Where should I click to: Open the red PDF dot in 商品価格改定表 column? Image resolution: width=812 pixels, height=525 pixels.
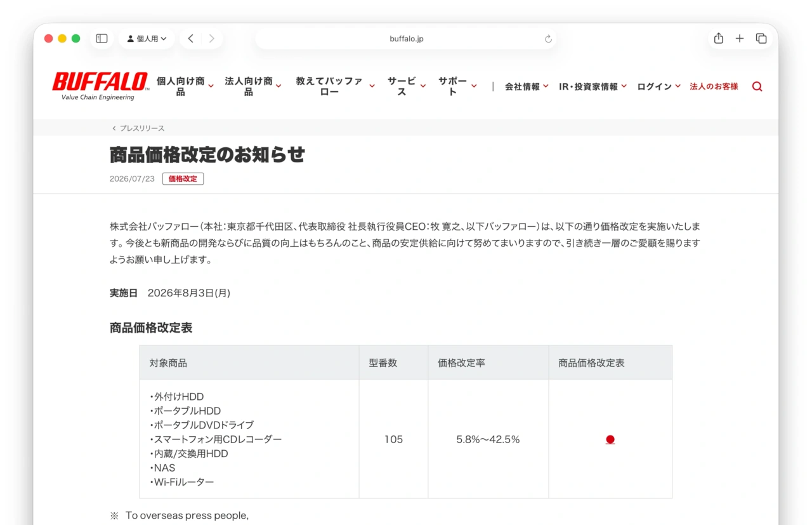[610, 439]
